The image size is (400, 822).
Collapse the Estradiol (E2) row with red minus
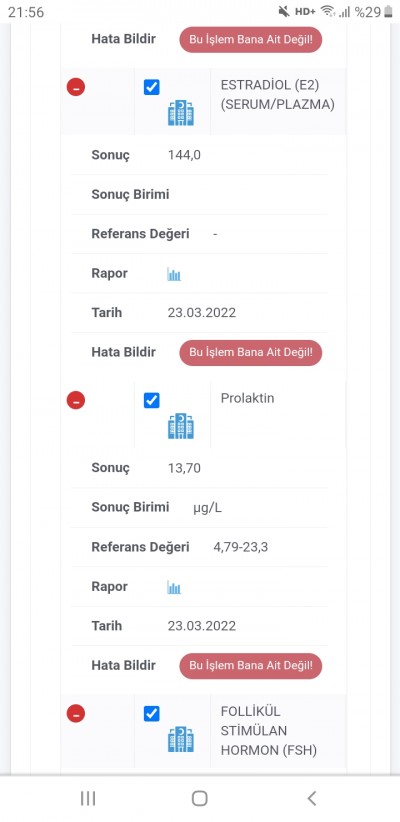click(75, 88)
